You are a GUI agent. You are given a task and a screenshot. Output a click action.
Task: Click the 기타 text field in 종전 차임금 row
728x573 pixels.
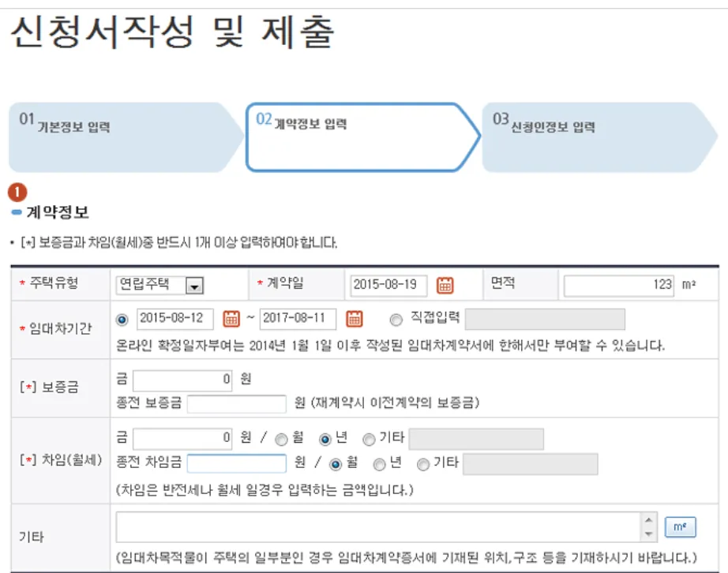(531, 464)
